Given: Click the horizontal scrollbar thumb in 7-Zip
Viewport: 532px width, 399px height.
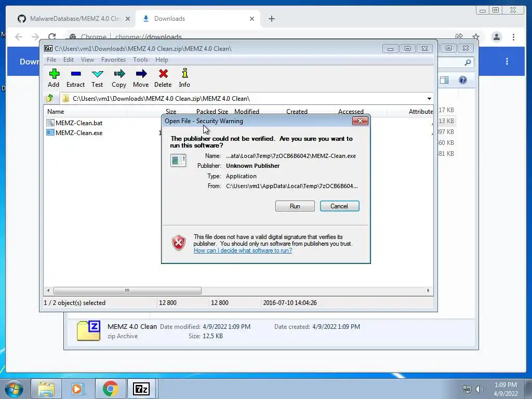Looking at the screenshot, I should [127, 290].
